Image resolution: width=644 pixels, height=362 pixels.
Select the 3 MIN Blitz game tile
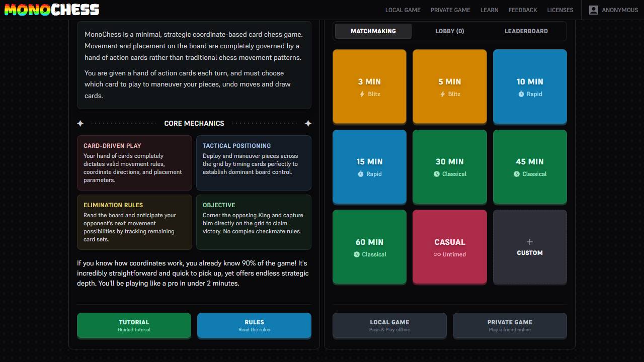[369, 86]
